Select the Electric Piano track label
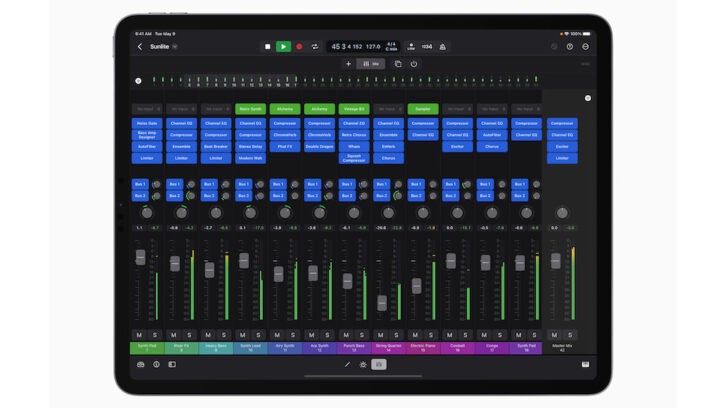The image size is (726, 408). [x=423, y=348]
